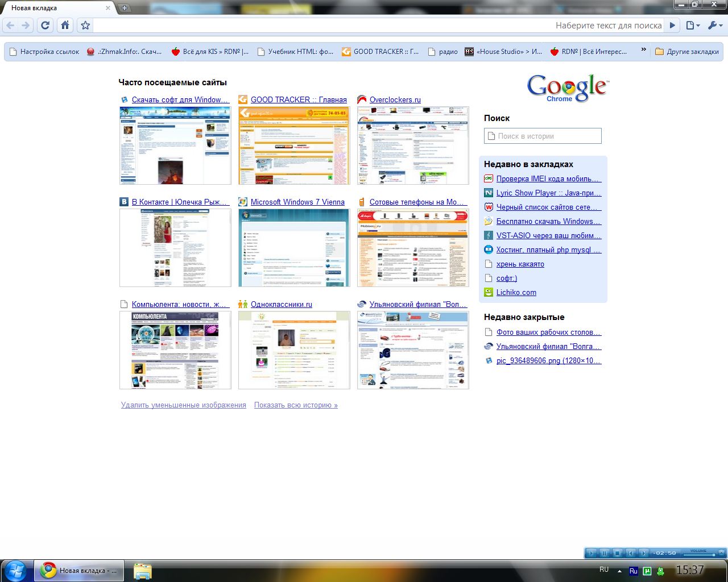The width and height of the screenshot is (728, 582).
Task: Open the Windows Start menu
Action: [15, 570]
